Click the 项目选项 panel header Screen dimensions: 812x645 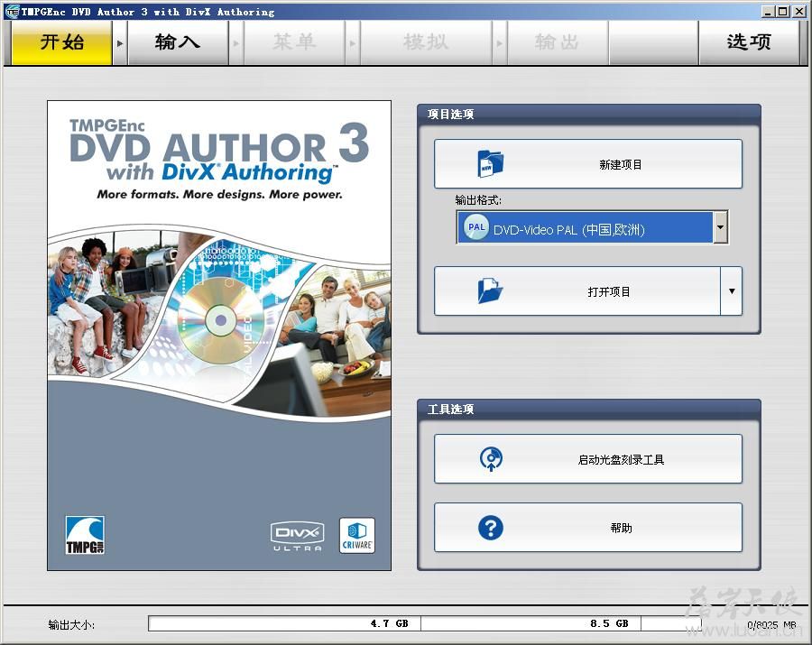589,114
